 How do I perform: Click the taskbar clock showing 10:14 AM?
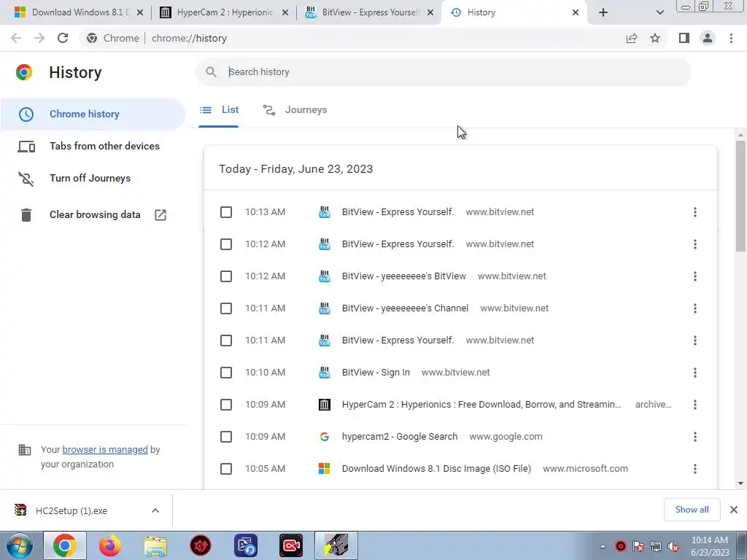click(710, 546)
